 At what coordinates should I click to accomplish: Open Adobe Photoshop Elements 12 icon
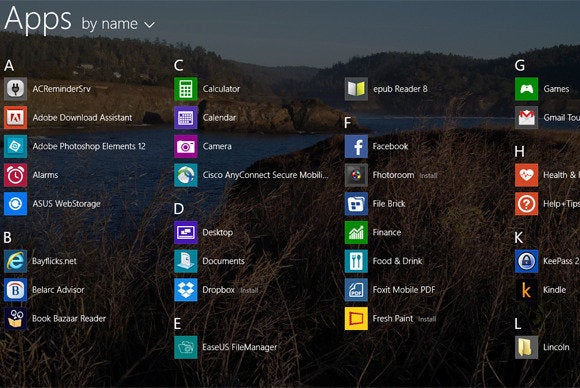16,146
